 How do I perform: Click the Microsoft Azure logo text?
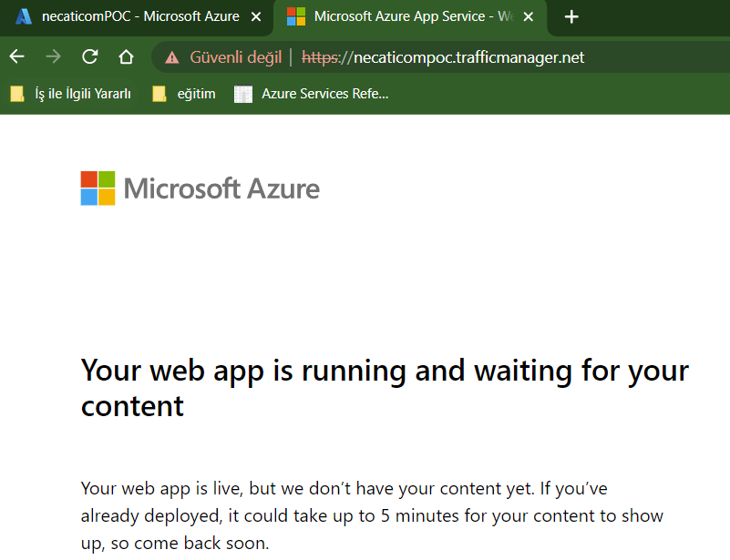tap(221, 188)
